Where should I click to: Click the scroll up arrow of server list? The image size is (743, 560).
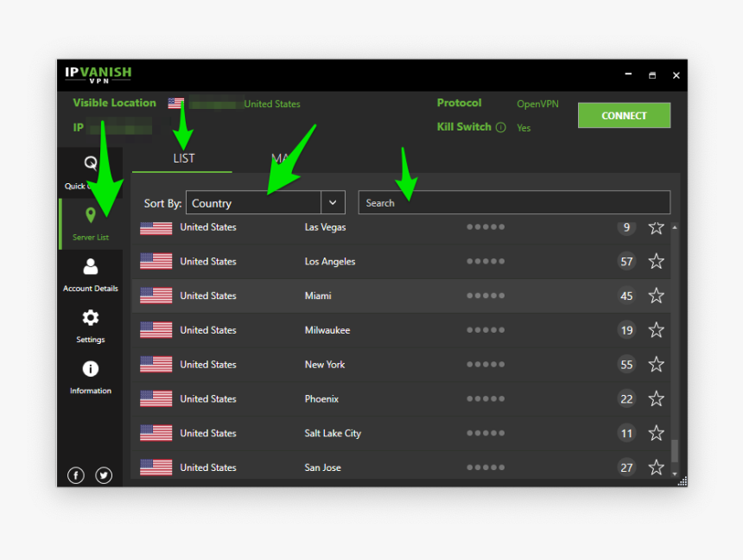(x=675, y=227)
